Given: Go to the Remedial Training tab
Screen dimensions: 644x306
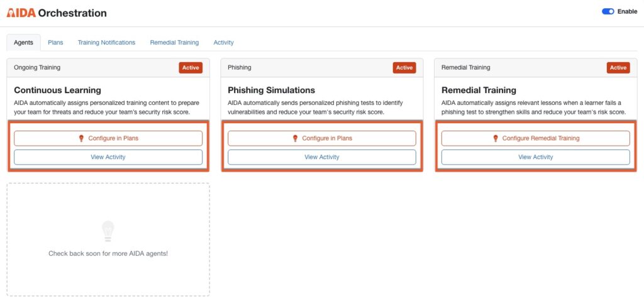Looking at the screenshot, I should (174, 43).
